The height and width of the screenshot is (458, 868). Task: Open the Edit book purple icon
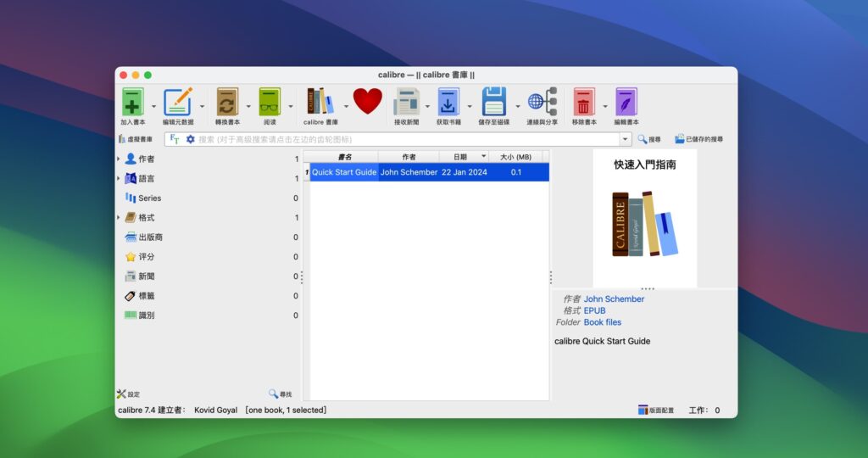pyautogui.click(x=626, y=102)
